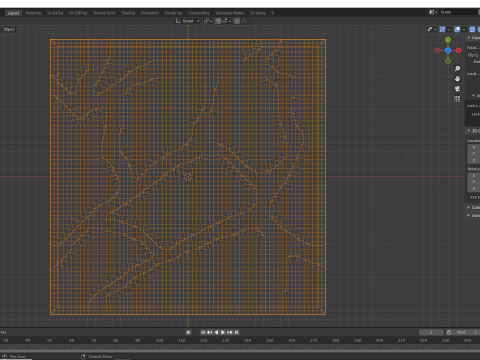
Task: Toggle snapping magnet icon
Action: pyautogui.click(x=218, y=21)
